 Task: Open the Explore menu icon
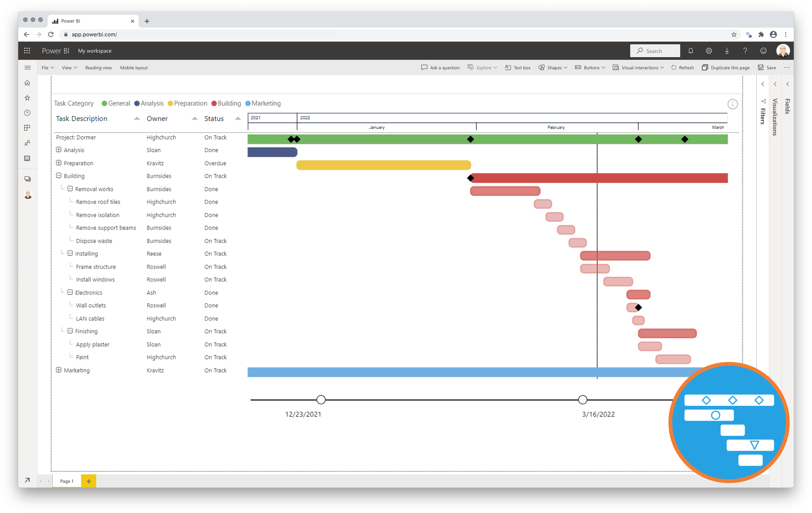[x=470, y=67]
